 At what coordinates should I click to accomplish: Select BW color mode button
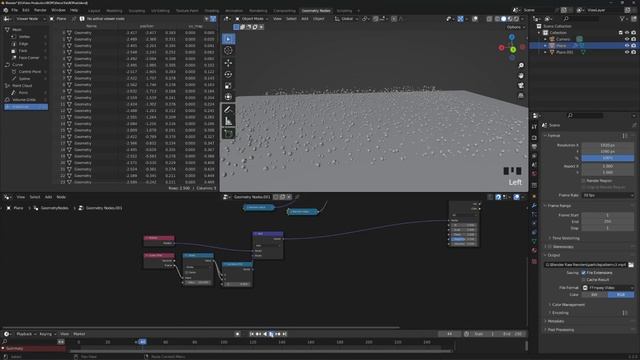tap(594, 295)
